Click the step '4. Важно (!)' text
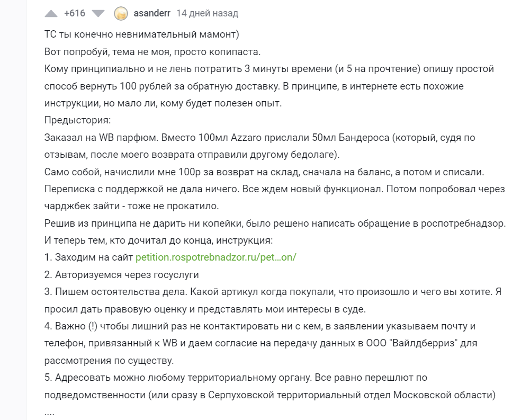521x420 pixels. click(79, 326)
